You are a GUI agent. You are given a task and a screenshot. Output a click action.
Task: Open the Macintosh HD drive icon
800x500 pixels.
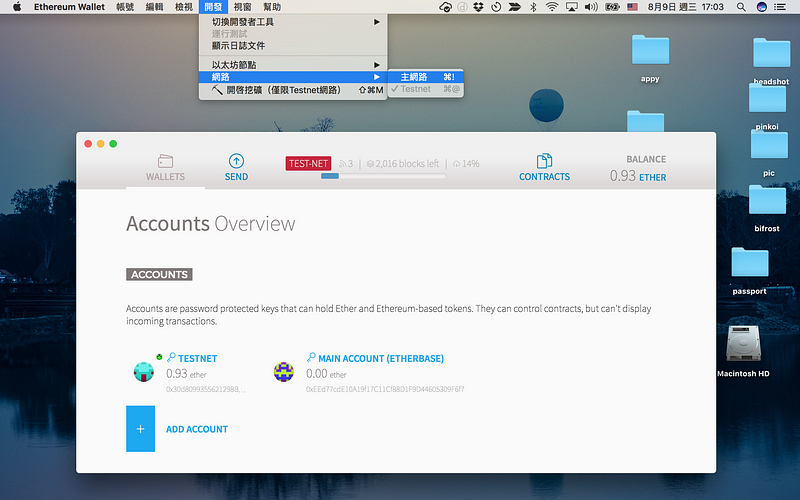tap(742, 345)
